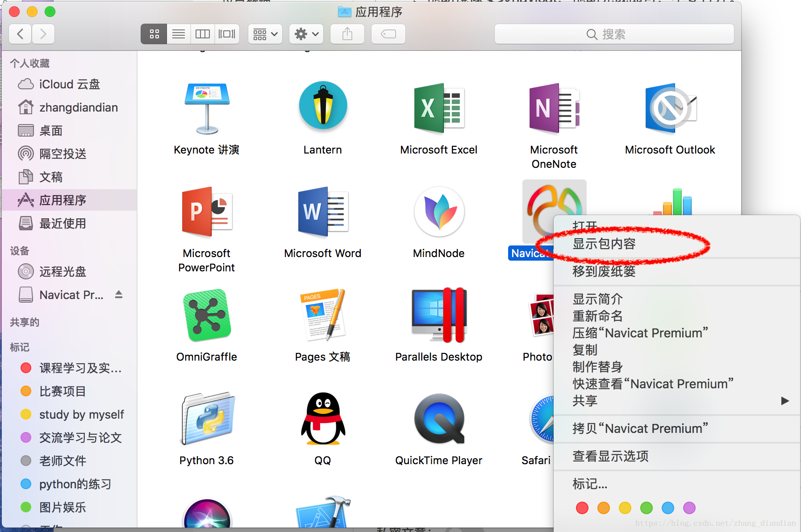Click the share toolbar button
801x532 pixels.
(347, 34)
